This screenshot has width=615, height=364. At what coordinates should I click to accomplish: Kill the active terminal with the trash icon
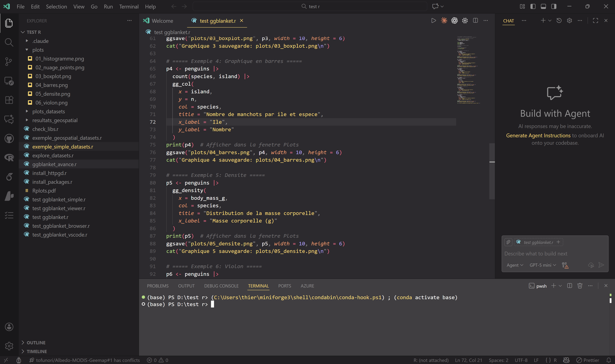pyautogui.click(x=580, y=286)
